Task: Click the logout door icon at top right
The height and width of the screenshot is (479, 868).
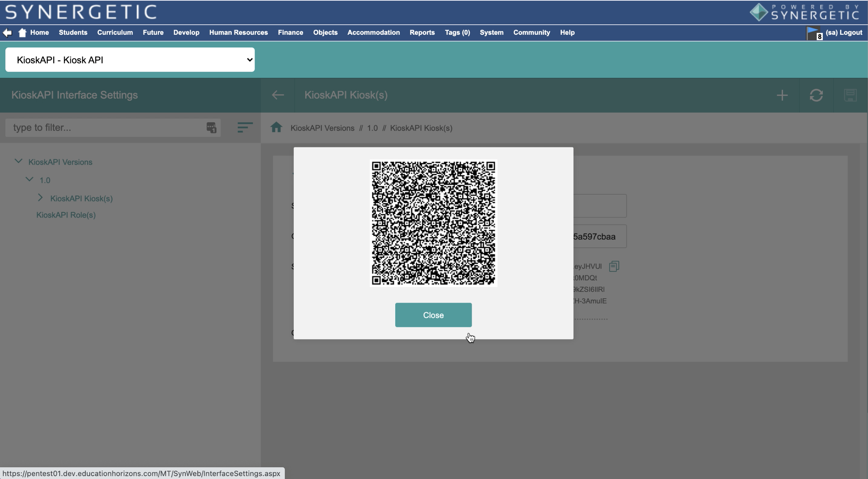Action: [x=813, y=32]
